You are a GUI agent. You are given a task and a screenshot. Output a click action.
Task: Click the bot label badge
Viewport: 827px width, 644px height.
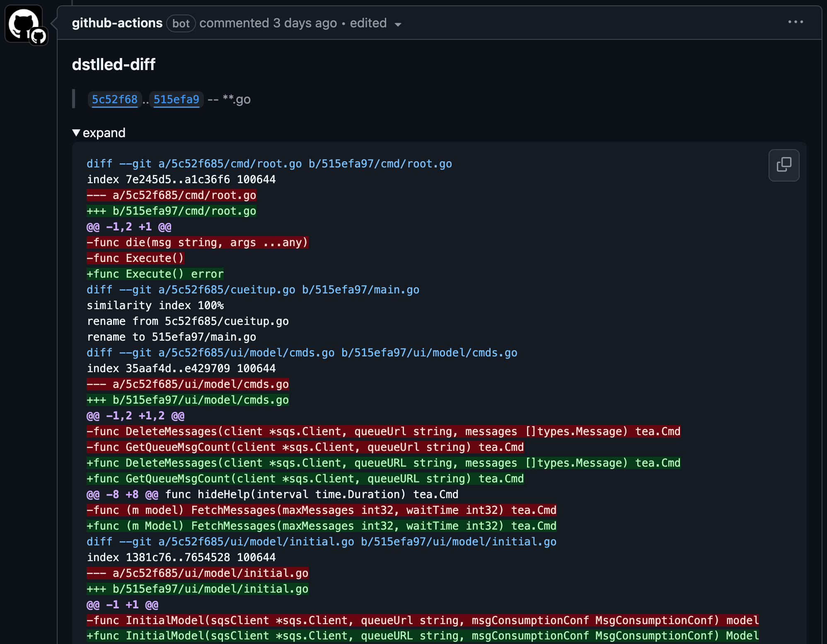click(x=181, y=23)
